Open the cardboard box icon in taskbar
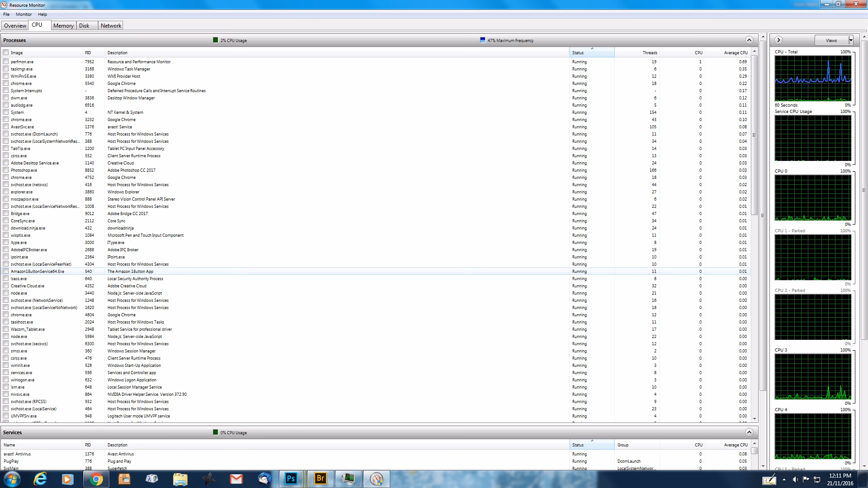868x488 pixels. (x=124, y=479)
